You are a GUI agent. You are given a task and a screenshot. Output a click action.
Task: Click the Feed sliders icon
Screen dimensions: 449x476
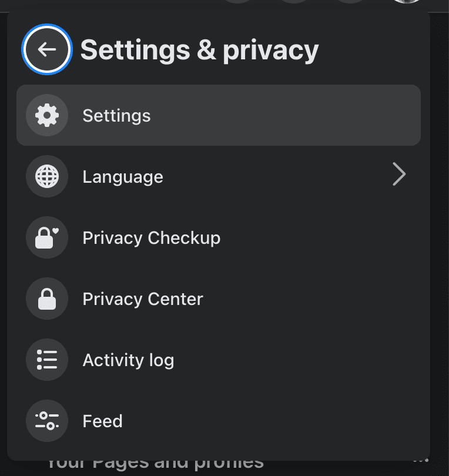47,421
